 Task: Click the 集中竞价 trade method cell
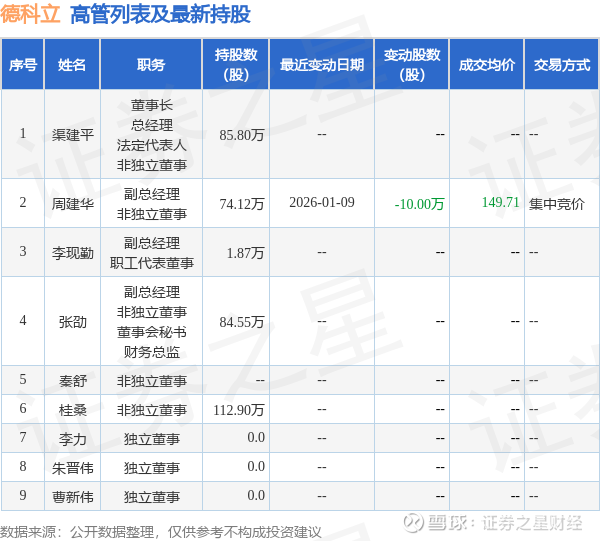click(x=557, y=204)
